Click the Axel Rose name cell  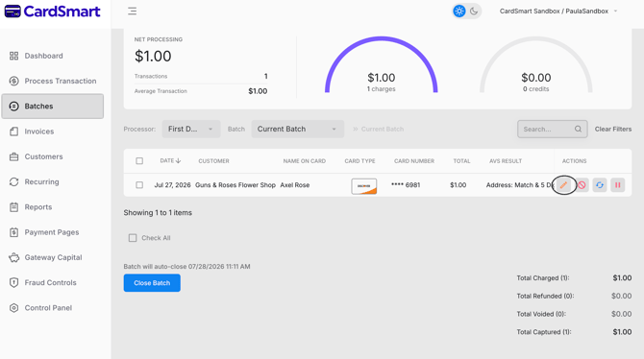click(295, 185)
